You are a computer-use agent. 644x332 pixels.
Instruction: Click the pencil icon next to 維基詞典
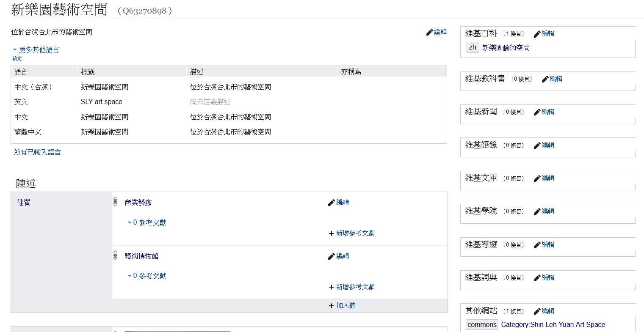point(537,278)
